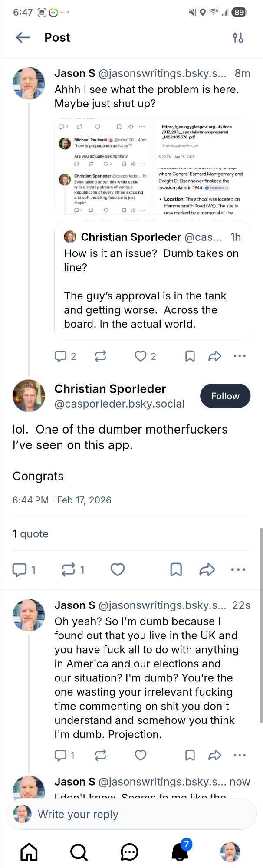Reply to Christian's main post
Screen dimensions: 263x868
coord(20,569)
